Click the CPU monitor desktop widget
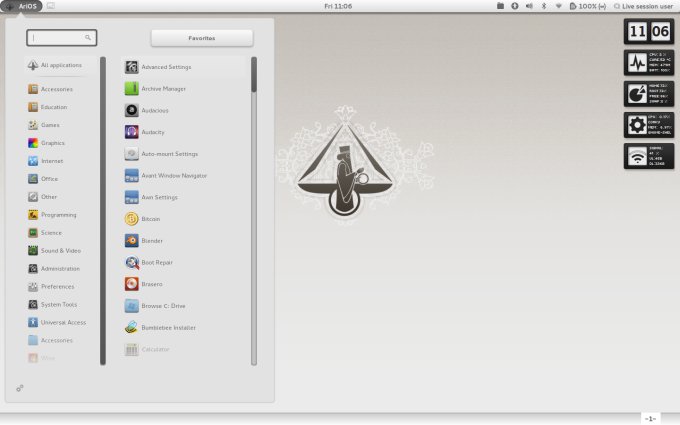The height and width of the screenshot is (425, 680). [649, 62]
